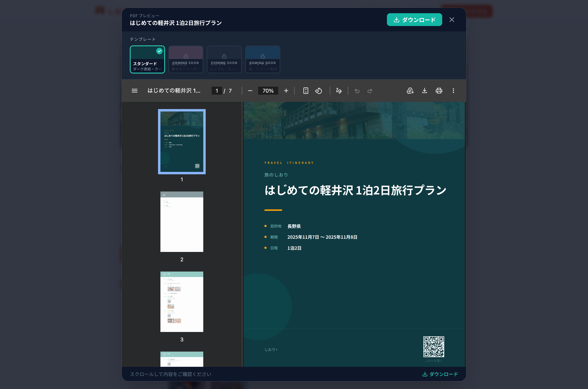Download PDF from viewer toolbar
Image resolution: width=588 pixels, height=389 pixels.
[425, 91]
